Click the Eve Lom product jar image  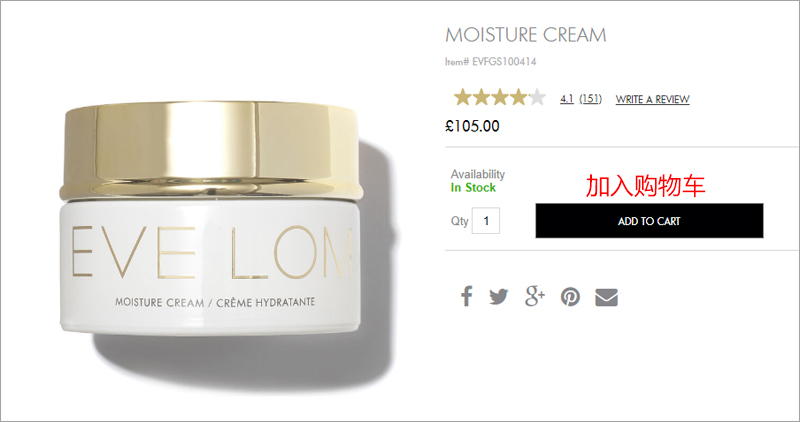(x=211, y=219)
